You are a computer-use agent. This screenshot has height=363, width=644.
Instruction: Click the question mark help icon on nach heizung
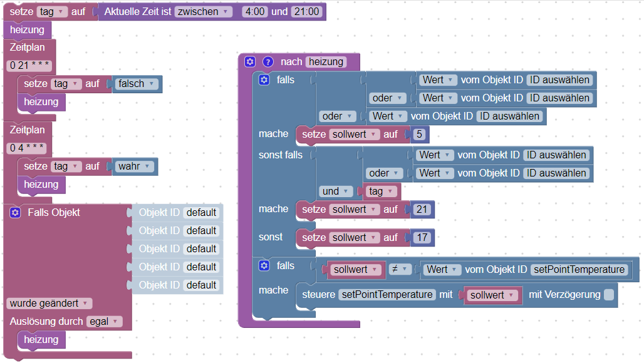(x=267, y=62)
